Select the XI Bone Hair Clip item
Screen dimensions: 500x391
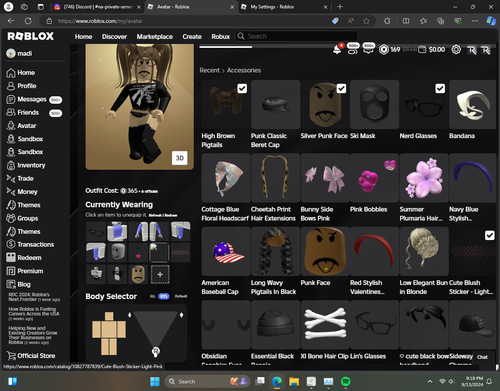pyautogui.click(x=325, y=325)
